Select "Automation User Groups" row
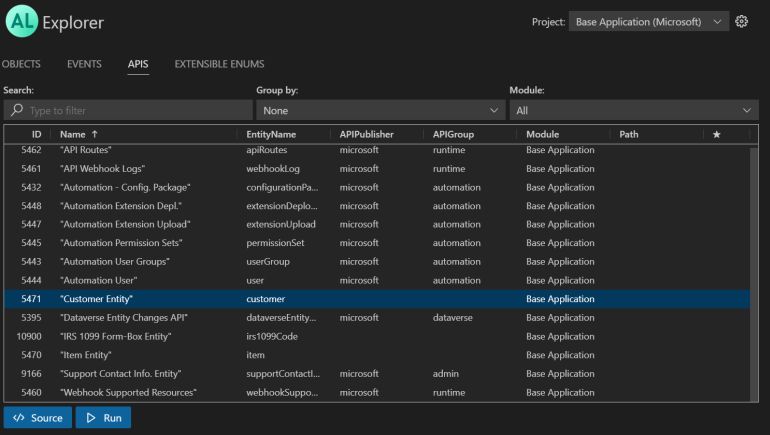 [x=377, y=261]
